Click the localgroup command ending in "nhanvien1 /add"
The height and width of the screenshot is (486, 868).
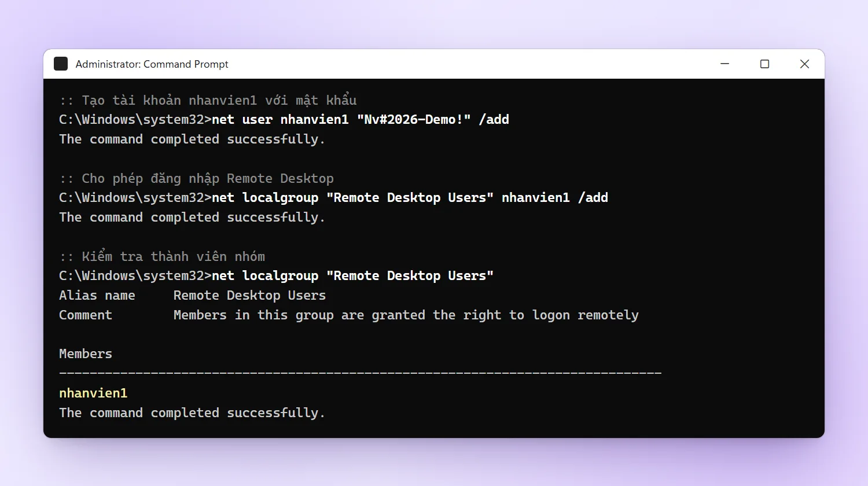tap(333, 198)
